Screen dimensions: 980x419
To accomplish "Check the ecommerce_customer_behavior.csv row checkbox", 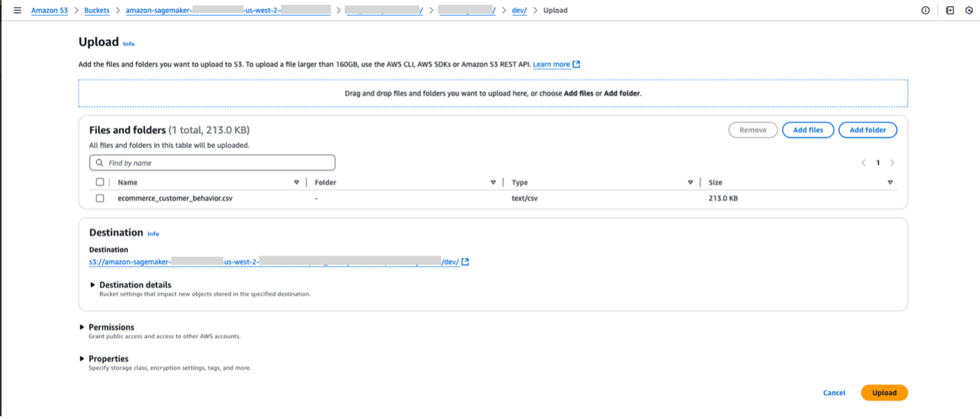I will (100, 198).
